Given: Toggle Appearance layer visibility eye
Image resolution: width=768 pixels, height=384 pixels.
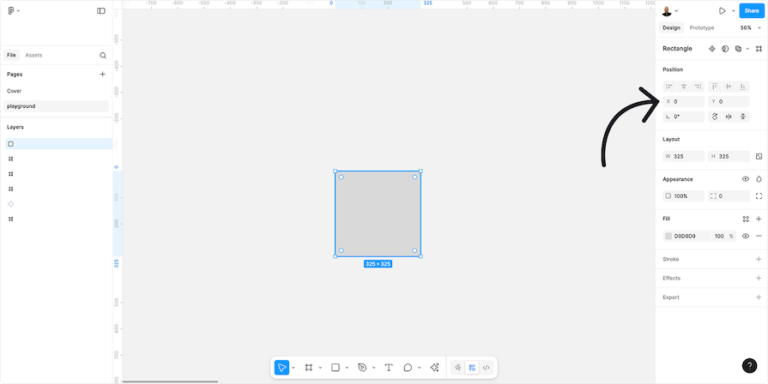Looking at the screenshot, I should [x=745, y=179].
